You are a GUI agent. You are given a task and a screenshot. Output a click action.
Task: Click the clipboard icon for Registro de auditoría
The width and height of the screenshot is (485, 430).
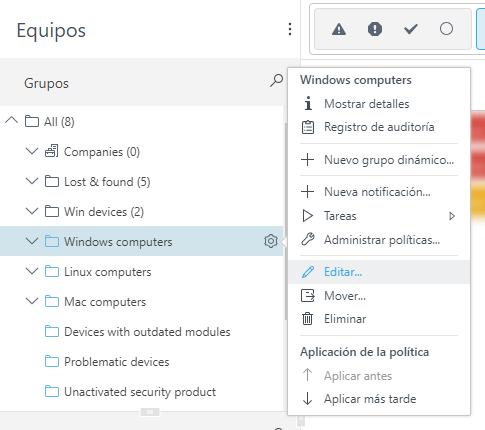[x=308, y=127]
